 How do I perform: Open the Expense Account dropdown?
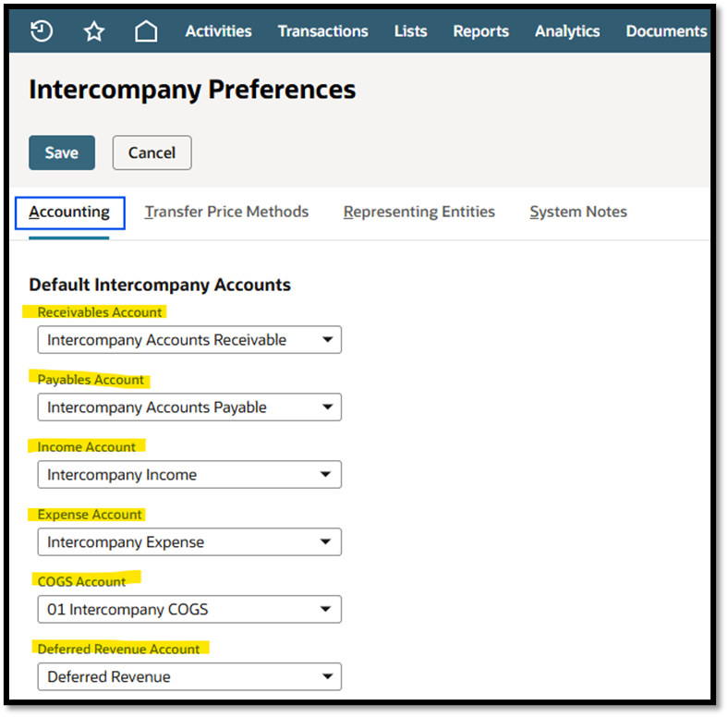coord(189,542)
